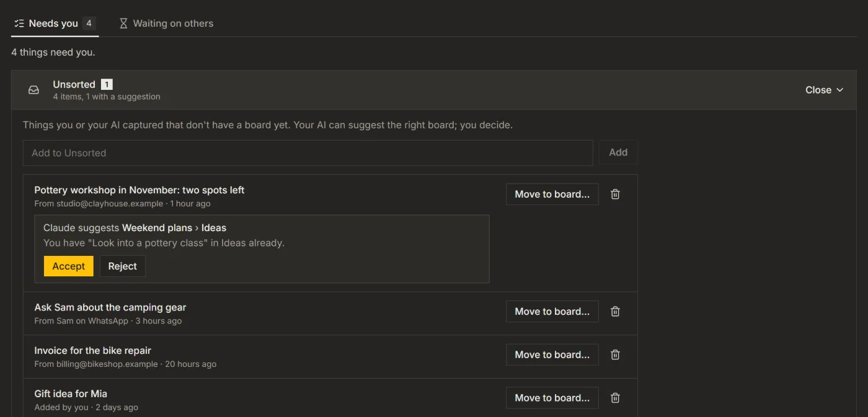Viewport: 868px width, 417px height.
Task: Move Pottery workshop to a board
Action: [552, 194]
